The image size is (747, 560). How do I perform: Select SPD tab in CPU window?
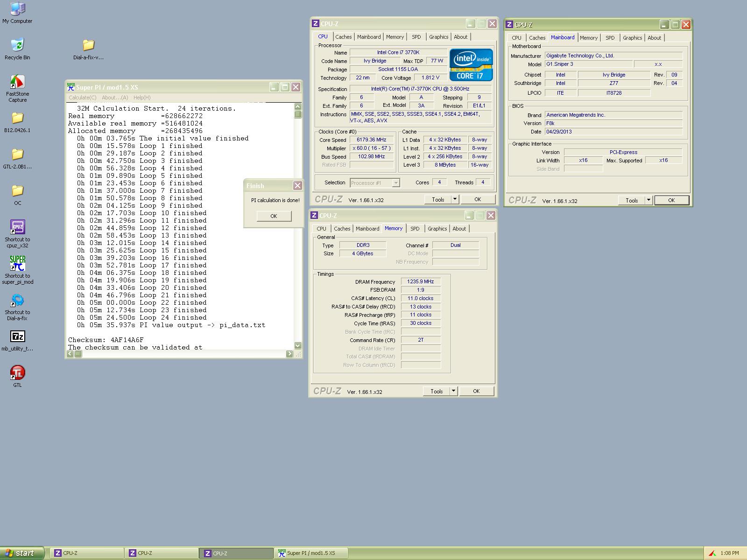click(416, 37)
